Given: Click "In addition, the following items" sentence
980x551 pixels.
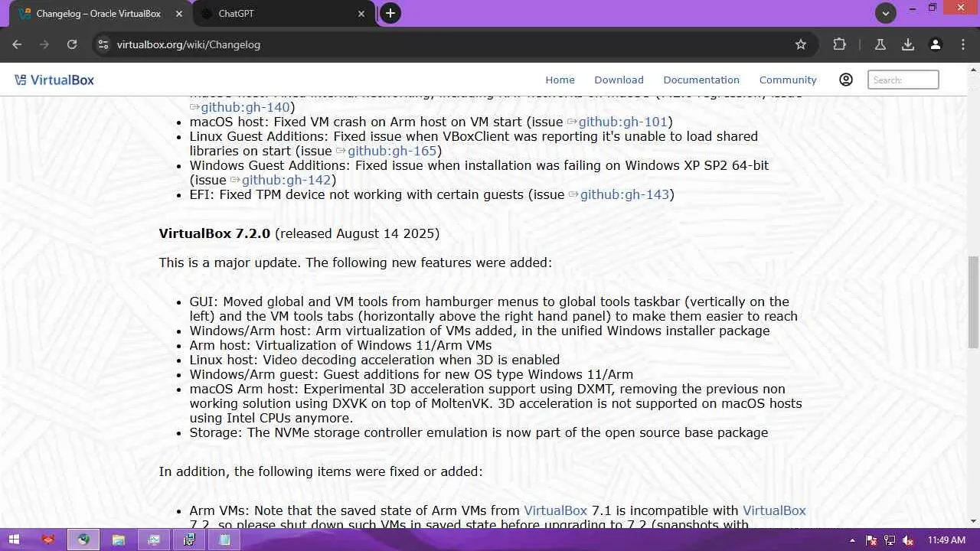Looking at the screenshot, I should 321,471.
